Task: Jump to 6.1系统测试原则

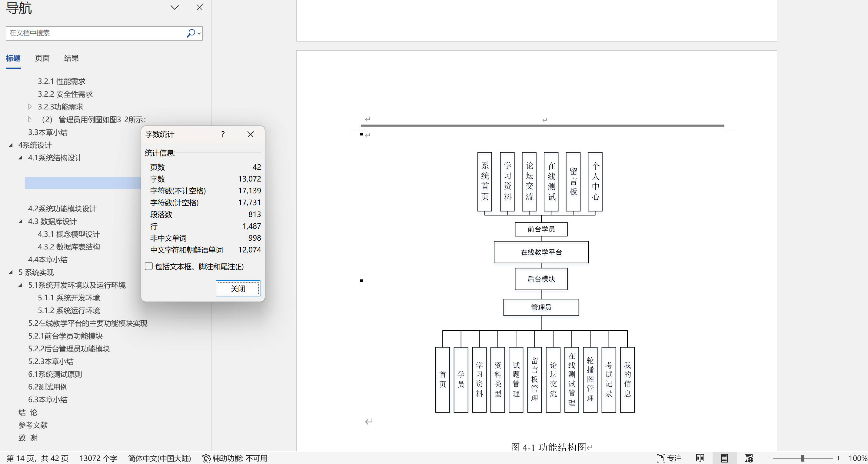Action: 55,374
